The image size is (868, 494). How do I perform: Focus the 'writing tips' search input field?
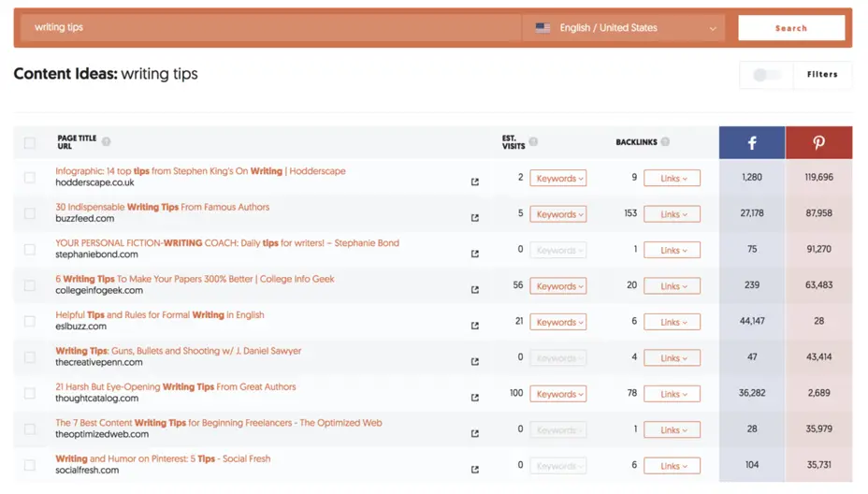[x=270, y=28]
